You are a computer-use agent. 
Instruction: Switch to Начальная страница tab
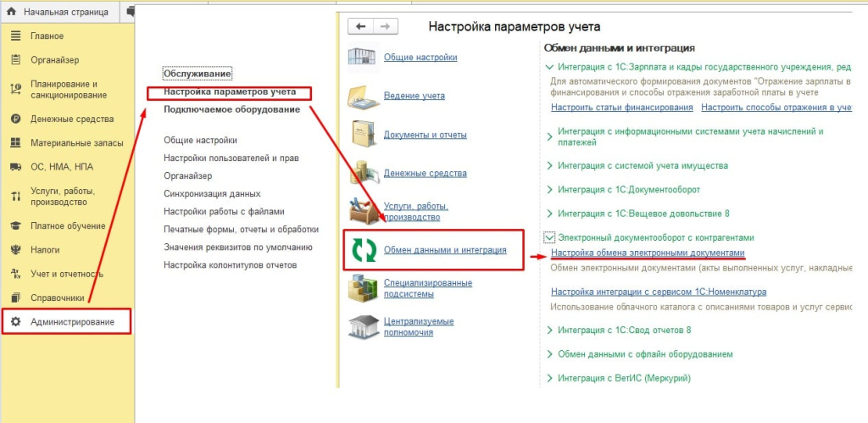[x=59, y=11]
